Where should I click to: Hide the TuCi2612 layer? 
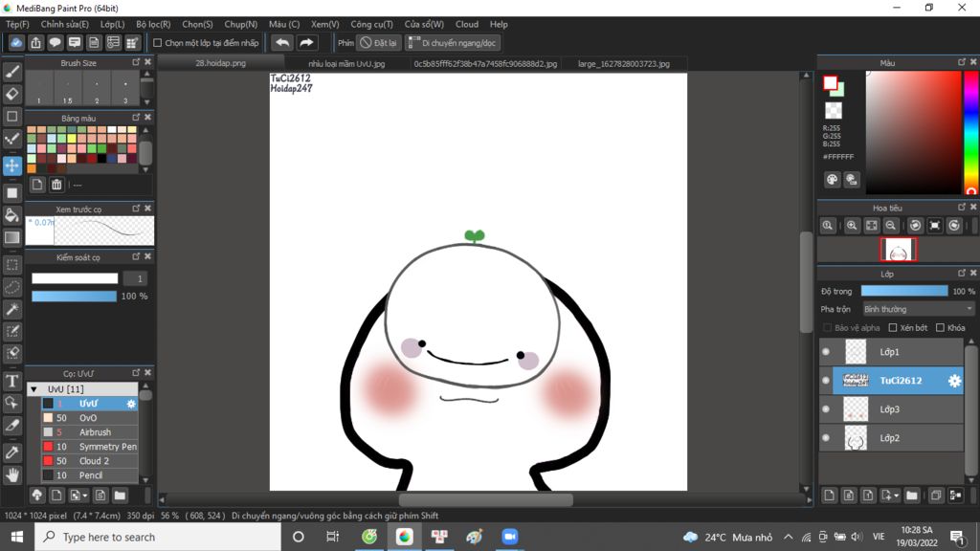click(826, 381)
